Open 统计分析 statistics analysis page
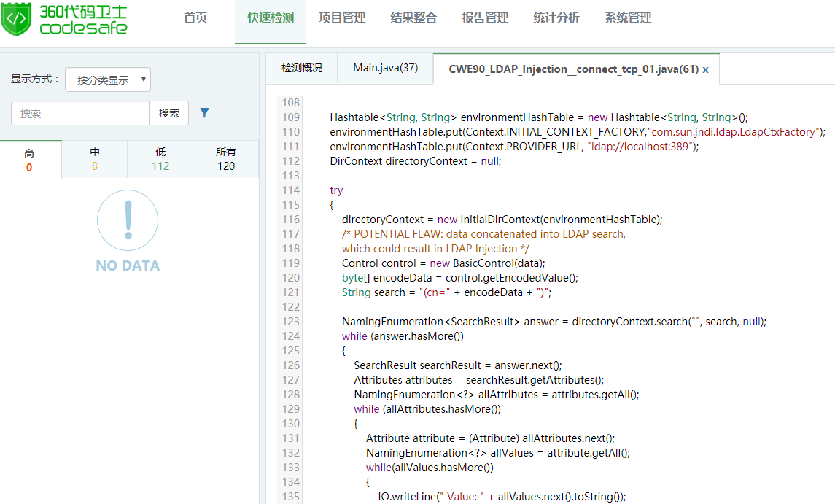Image resolution: width=835 pixels, height=504 pixels. coord(556,18)
